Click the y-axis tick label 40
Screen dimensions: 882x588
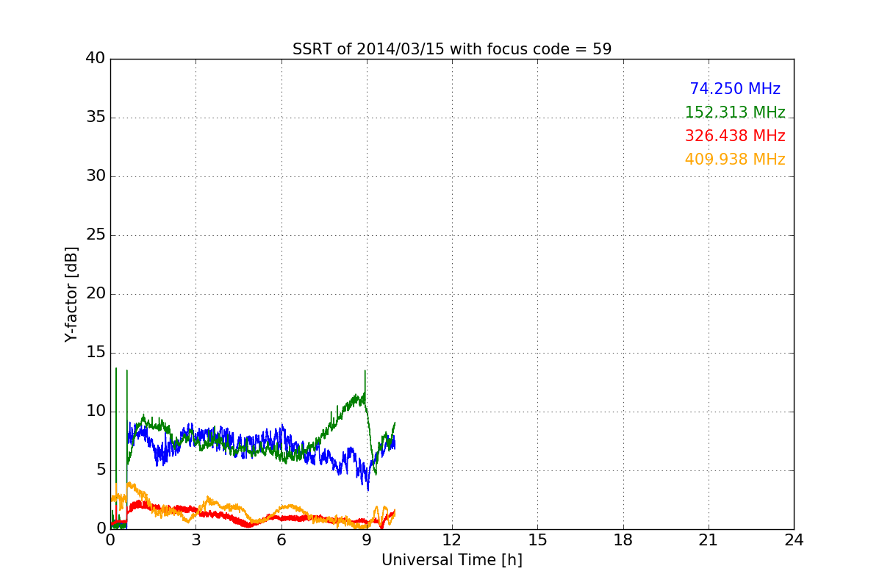click(x=96, y=59)
